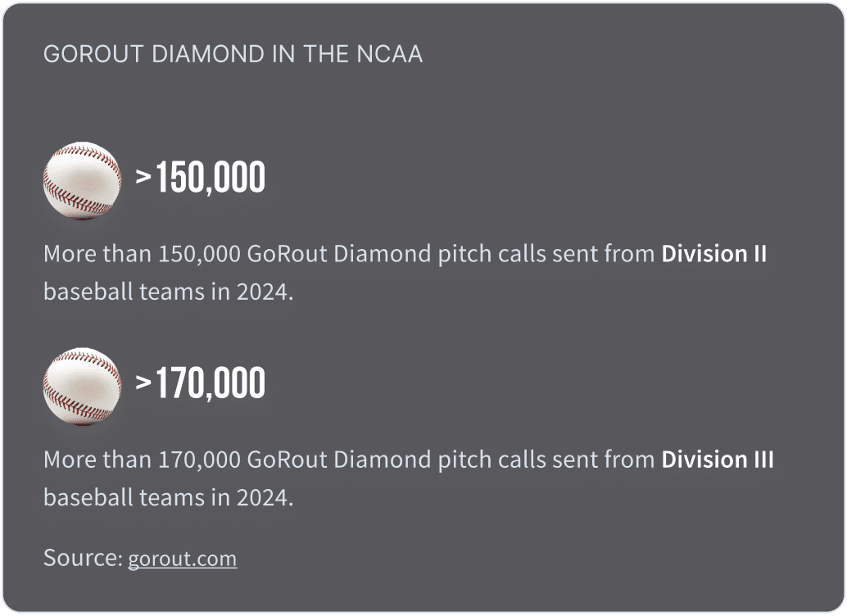Click the bold "Division II" text
Screen dimensions: 847x616
tap(713, 254)
